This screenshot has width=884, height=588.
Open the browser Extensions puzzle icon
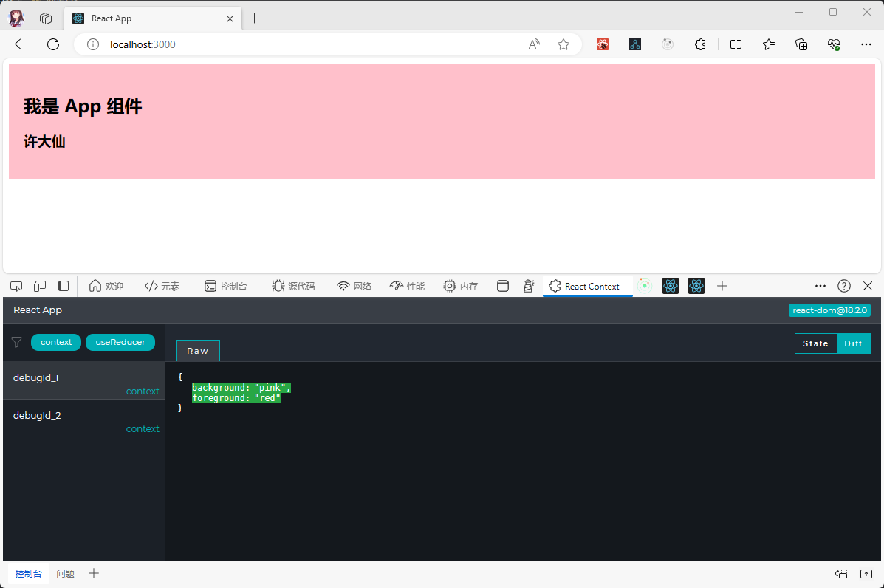pyautogui.click(x=700, y=44)
